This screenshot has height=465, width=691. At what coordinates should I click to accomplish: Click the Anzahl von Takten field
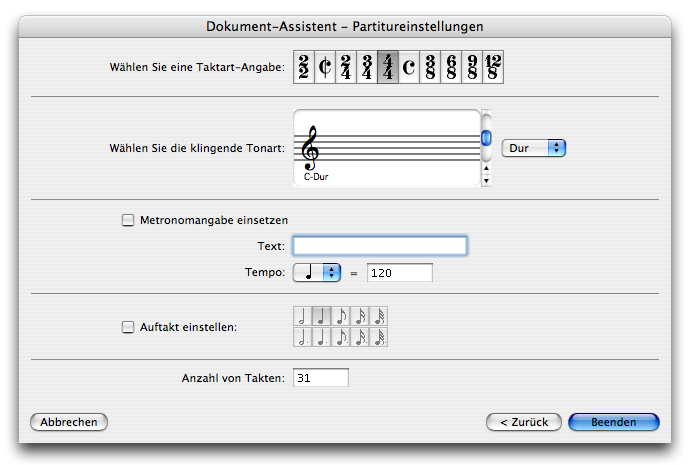(x=320, y=378)
